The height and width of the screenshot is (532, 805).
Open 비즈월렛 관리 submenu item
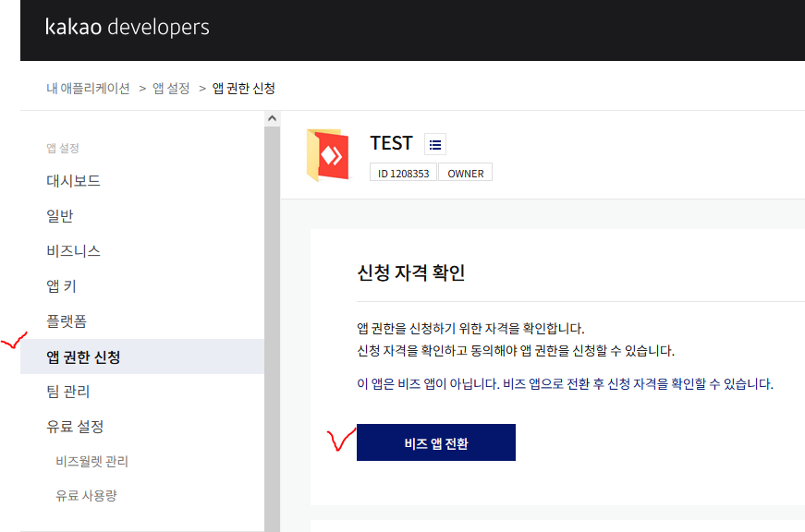(91, 461)
